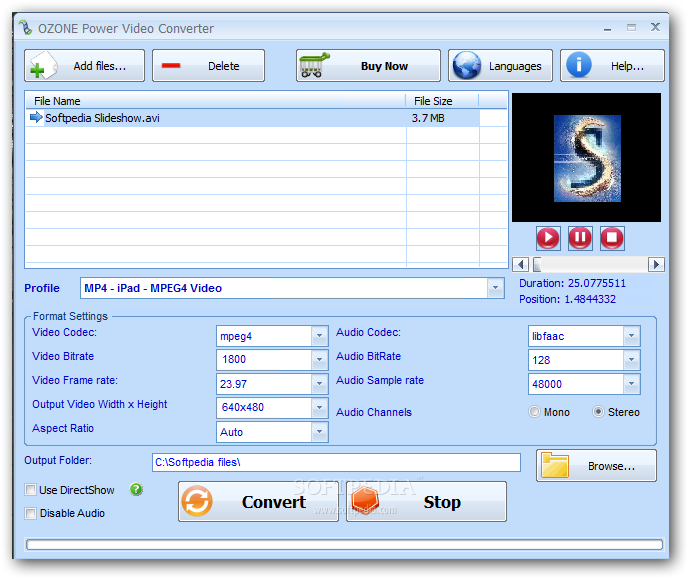Browse for an output folder
Image resolution: width=689 pixels, height=579 pixels.
[596, 466]
